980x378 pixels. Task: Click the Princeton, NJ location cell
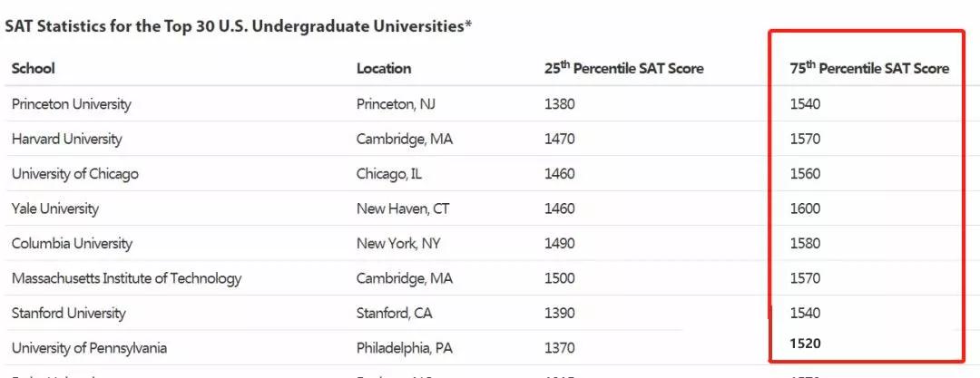[x=396, y=104]
